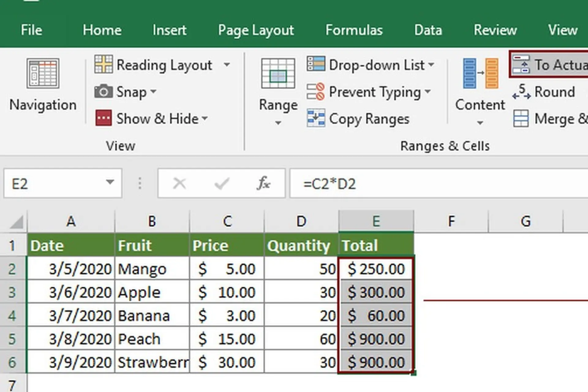This screenshot has height=392, width=588.
Task: Click the Round icon
Action: (521, 91)
